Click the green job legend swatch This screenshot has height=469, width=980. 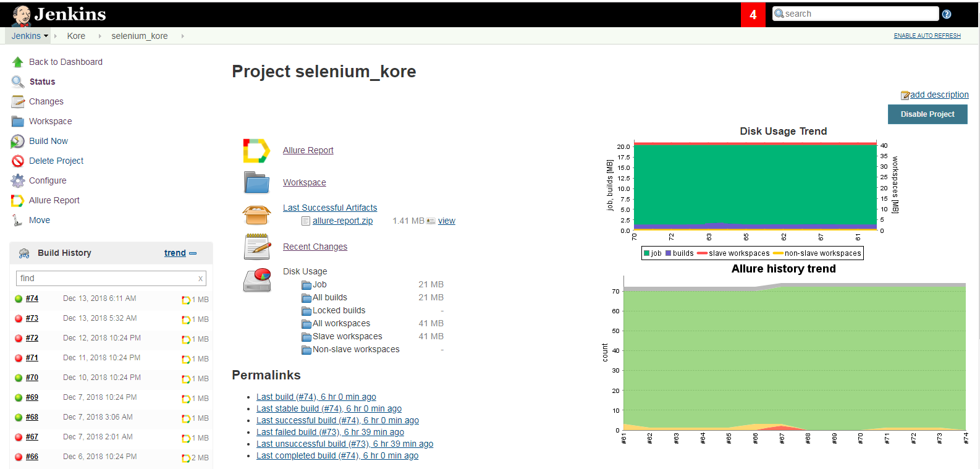point(647,253)
